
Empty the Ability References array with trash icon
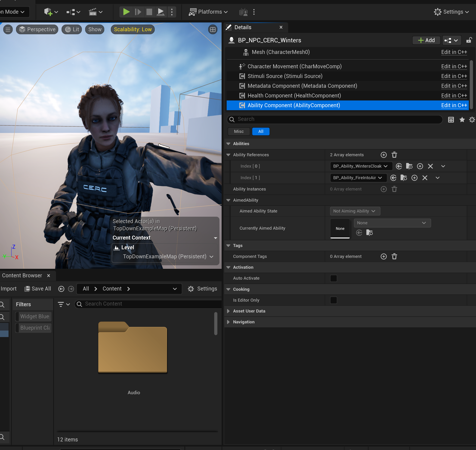click(394, 155)
